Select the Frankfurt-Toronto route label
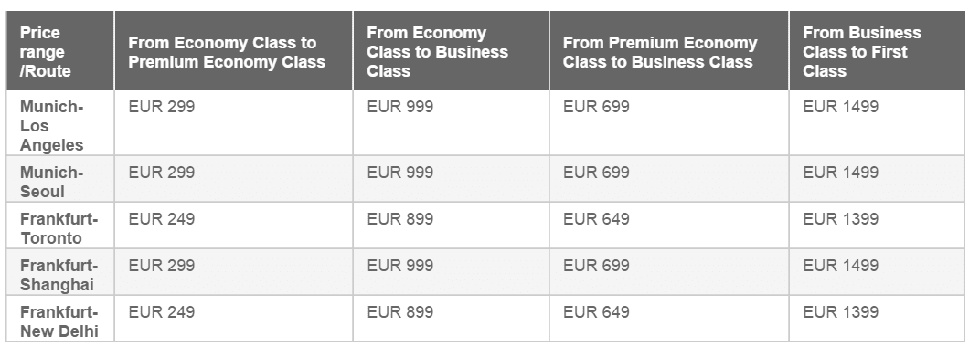Image resolution: width=980 pixels, height=357 pixels. [59, 228]
